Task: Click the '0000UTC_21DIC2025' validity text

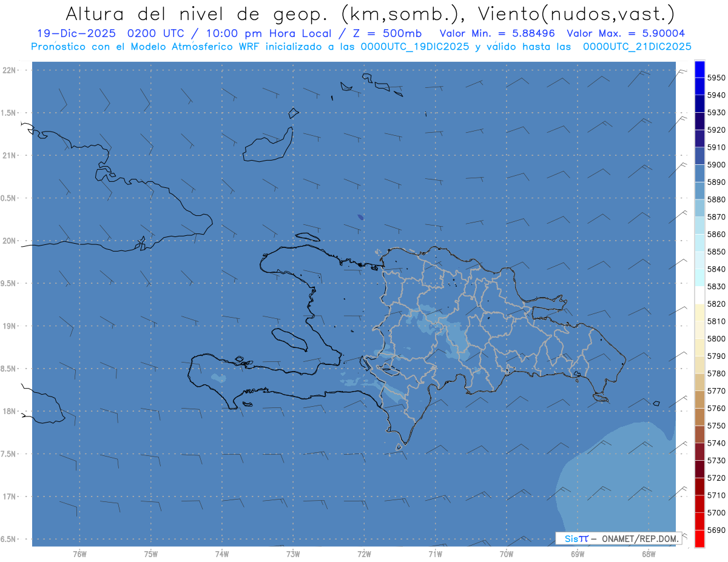Action: coord(637,46)
